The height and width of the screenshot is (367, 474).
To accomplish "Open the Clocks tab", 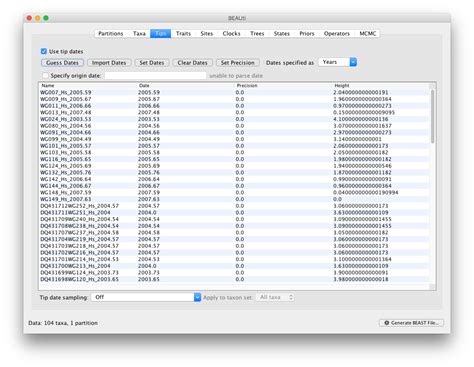I will pyautogui.click(x=231, y=33).
